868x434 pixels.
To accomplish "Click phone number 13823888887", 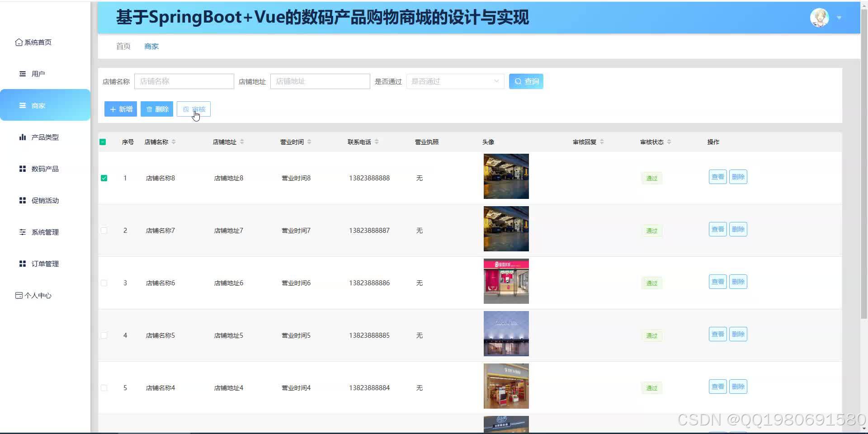I will (369, 231).
